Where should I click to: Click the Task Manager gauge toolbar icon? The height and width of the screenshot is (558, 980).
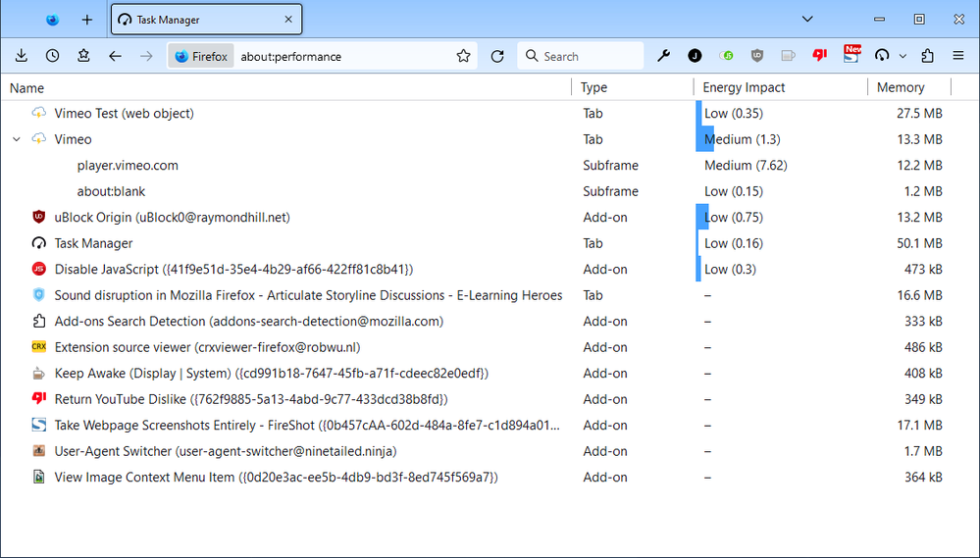coord(882,56)
